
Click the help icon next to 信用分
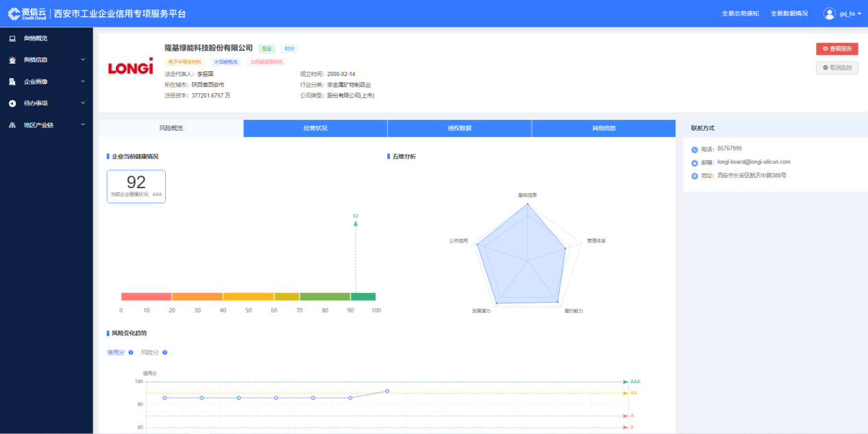(131, 353)
